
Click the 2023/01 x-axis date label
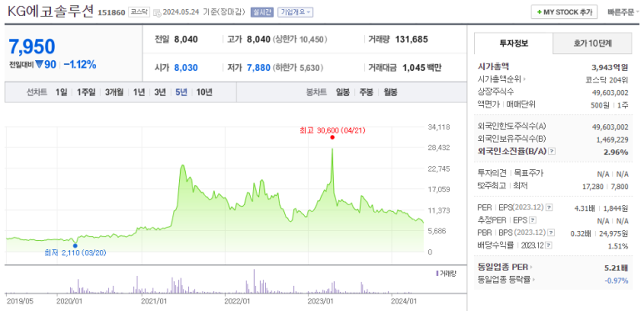(321, 301)
